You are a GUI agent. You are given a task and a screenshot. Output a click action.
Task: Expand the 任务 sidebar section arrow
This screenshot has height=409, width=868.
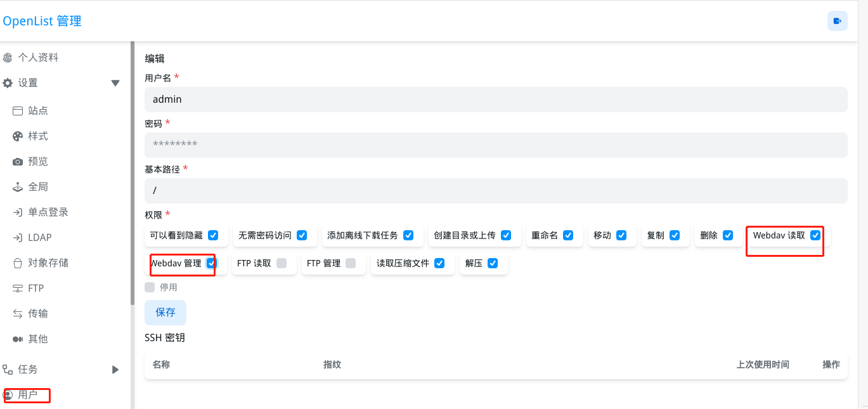[x=115, y=369]
